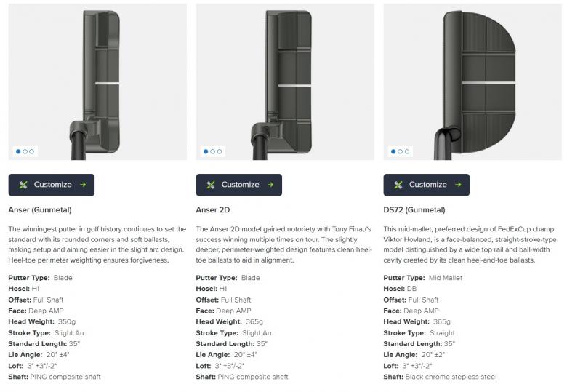Select first carousel dot on Anser 2D image
Screen dimensions: 567x392
coord(206,151)
